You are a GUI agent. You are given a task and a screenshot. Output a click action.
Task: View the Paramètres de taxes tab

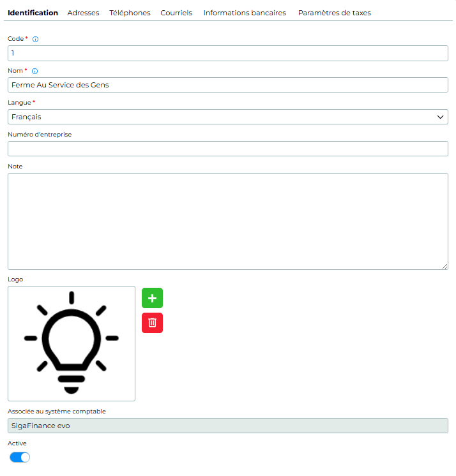(x=335, y=13)
